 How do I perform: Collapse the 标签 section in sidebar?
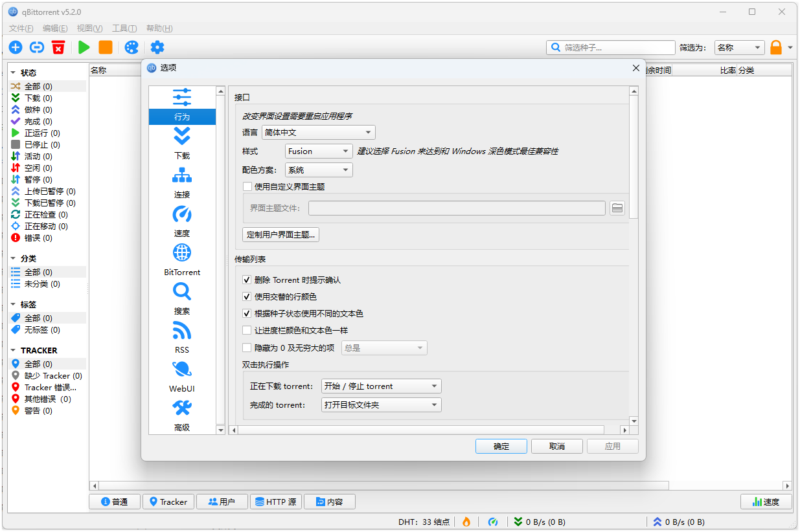coord(13,304)
